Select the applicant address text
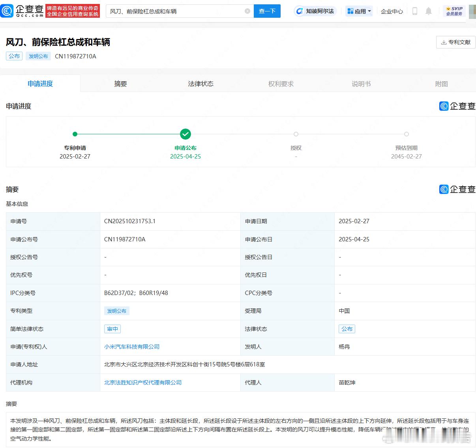This screenshot has width=476, height=448. (185, 364)
